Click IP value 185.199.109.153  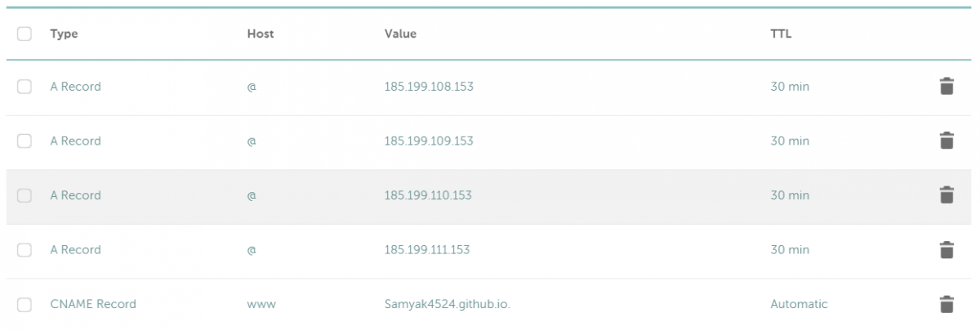(x=429, y=141)
